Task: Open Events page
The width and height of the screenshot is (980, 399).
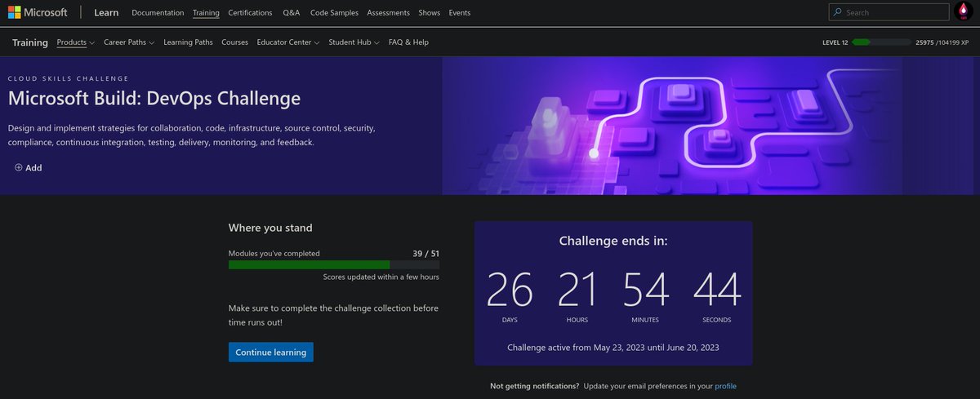Action: tap(459, 13)
